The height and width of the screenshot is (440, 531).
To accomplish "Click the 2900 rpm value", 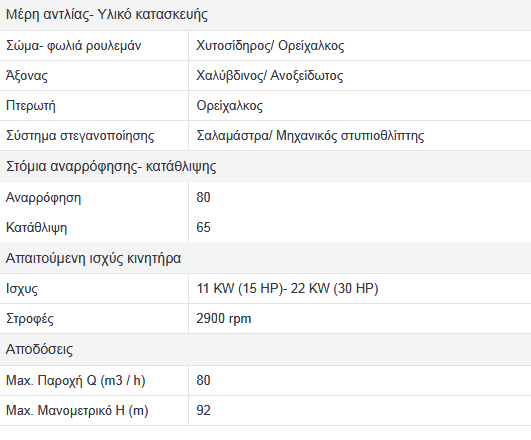I will pyautogui.click(x=224, y=318).
